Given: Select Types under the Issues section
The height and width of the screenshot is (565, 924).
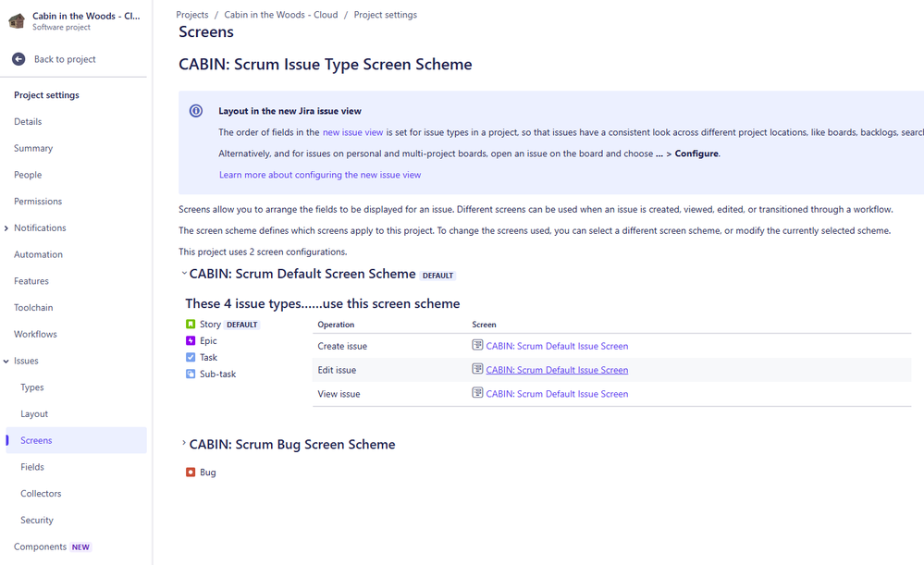Looking at the screenshot, I should tap(31, 387).
